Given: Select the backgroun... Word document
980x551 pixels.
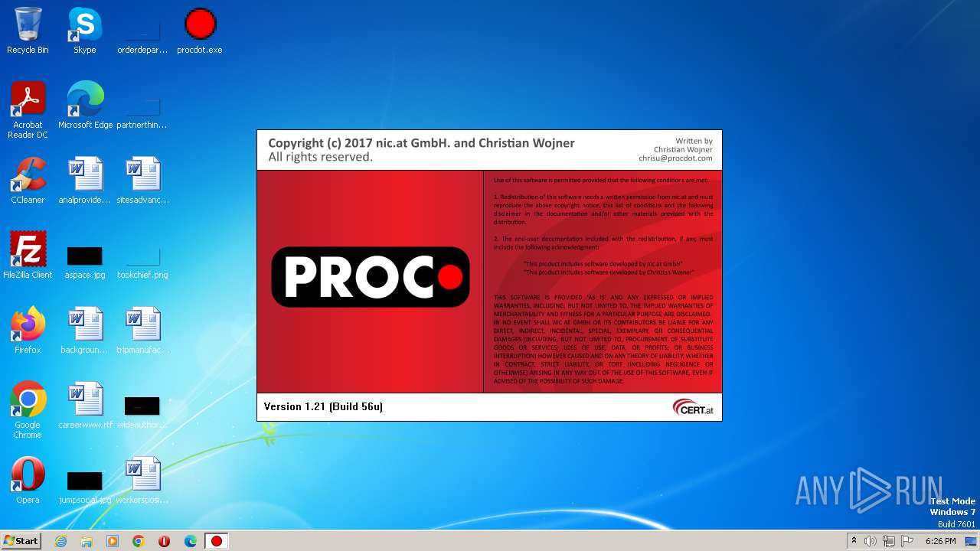Looking at the screenshot, I should pyautogui.click(x=84, y=331).
